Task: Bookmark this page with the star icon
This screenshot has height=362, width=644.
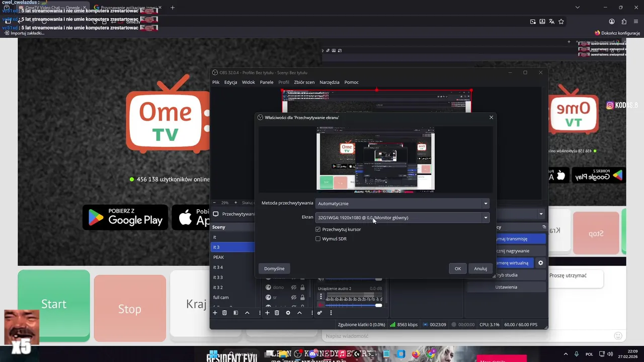Action: (561, 22)
